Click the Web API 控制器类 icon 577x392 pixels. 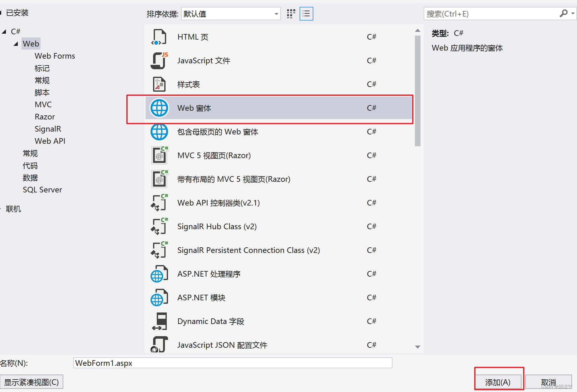click(x=159, y=203)
